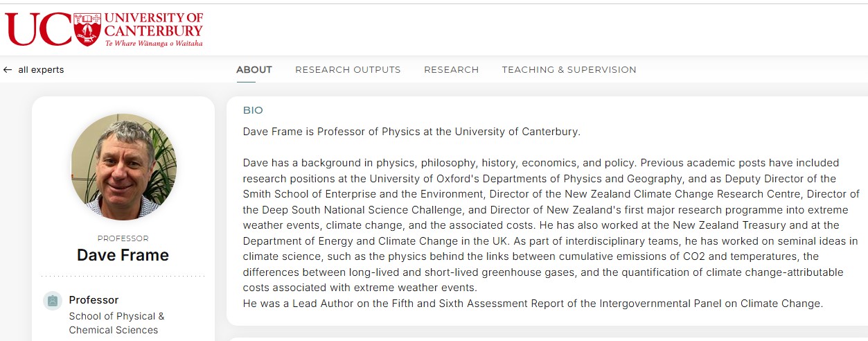
Task: Click the back arrow icon beside all experts
Action: [x=8, y=70]
